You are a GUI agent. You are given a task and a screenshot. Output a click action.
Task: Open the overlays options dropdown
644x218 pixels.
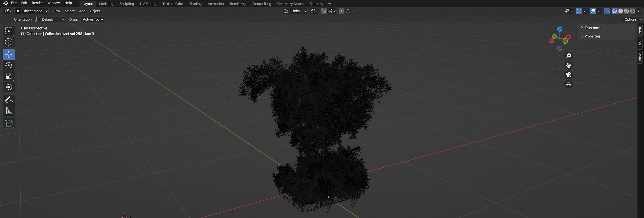point(599,11)
